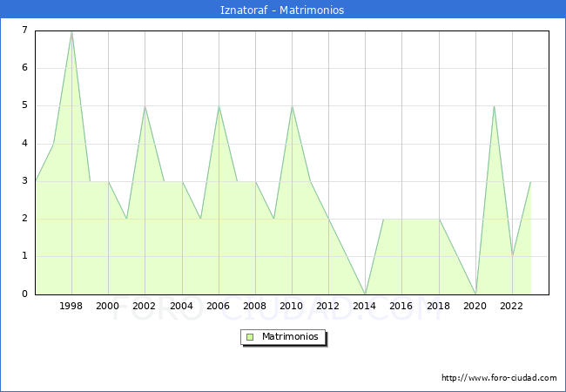Open the foro-ciudad.com link
566x392 pixels.
[499, 378]
